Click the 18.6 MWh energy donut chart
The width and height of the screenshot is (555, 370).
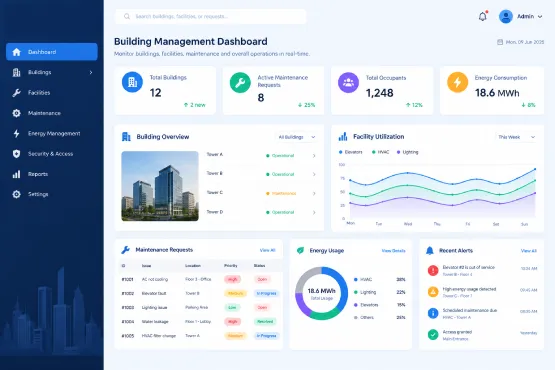(x=321, y=293)
